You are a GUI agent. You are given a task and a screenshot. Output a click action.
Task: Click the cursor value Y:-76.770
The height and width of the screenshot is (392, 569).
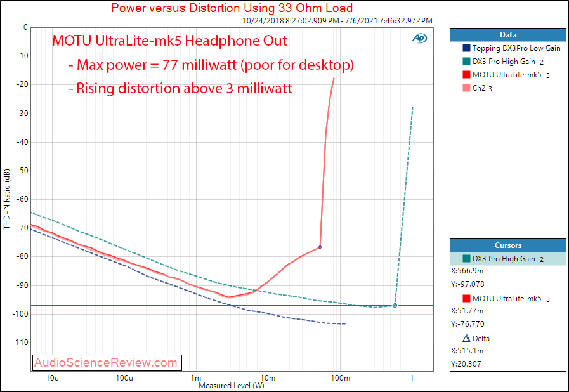tap(468, 323)
